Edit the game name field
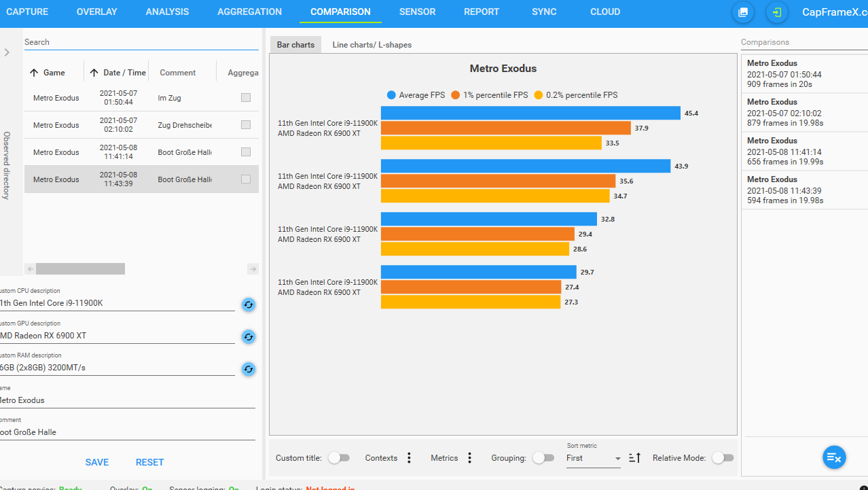The image size is (868, 490). (127, 400)
